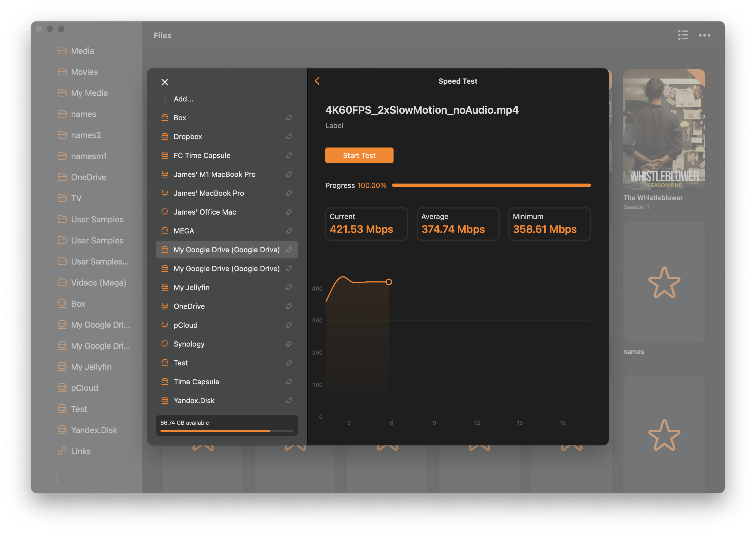Go back using the orange chevron arrow
This screenshot has height=534, width=756.
coord(317,81)
